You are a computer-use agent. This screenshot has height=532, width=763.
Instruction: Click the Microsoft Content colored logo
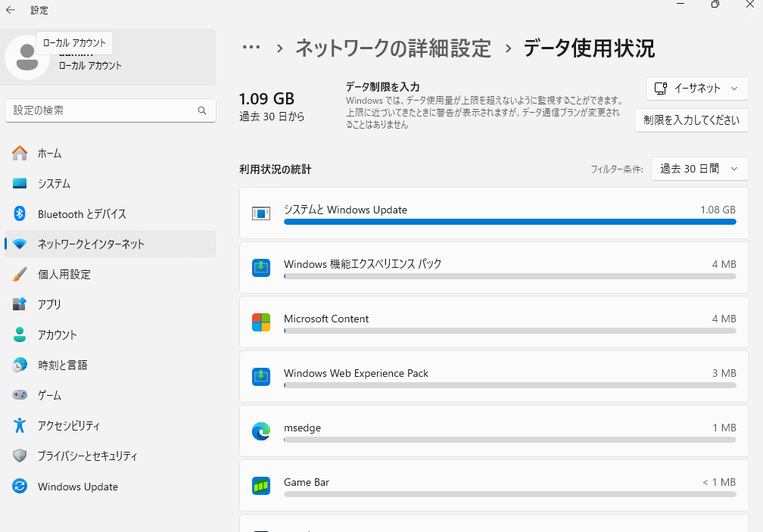261,322
